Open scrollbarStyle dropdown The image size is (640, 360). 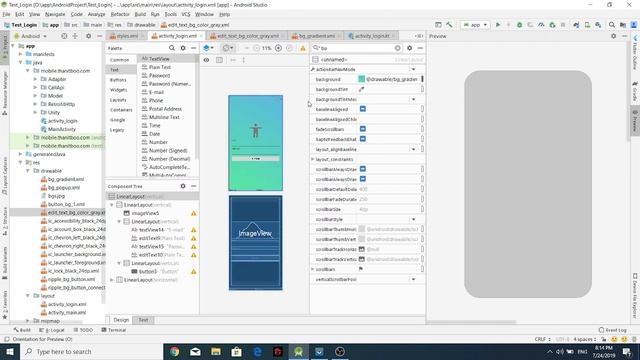(413, 219)
